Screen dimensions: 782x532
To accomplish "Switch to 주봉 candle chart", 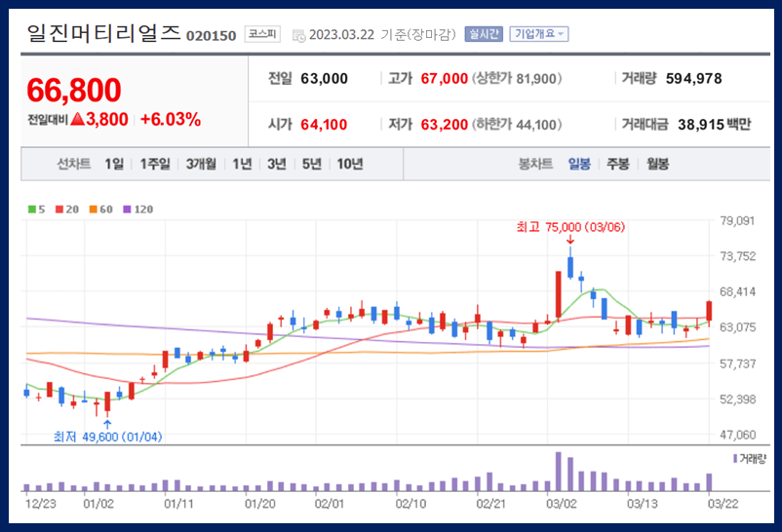I will [x=618, y=164].
